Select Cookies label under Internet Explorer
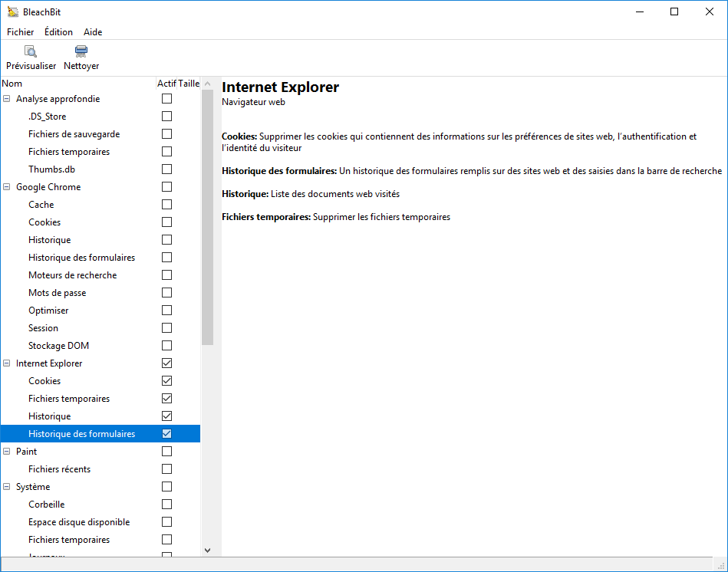Viewport: 728px width, 572px height. coord(44,381)
